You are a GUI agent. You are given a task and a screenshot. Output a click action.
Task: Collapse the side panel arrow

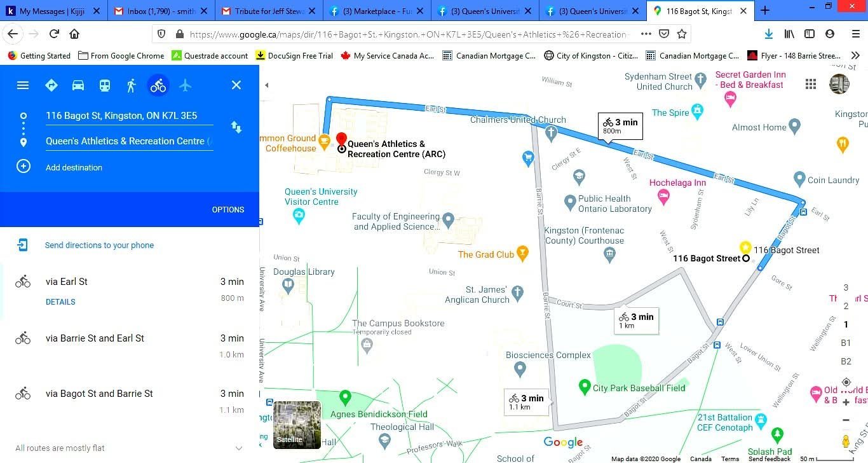coord(266,85)
